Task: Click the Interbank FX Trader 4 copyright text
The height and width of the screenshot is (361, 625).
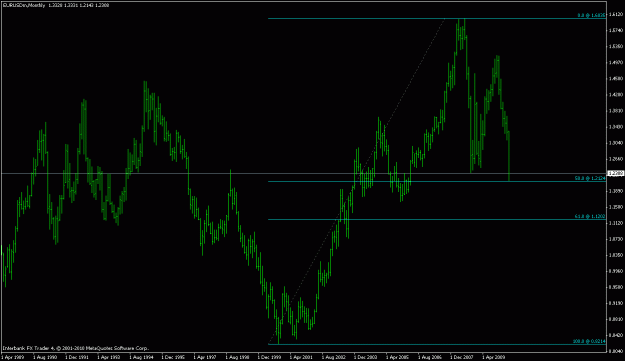Action: click(76, 348)
